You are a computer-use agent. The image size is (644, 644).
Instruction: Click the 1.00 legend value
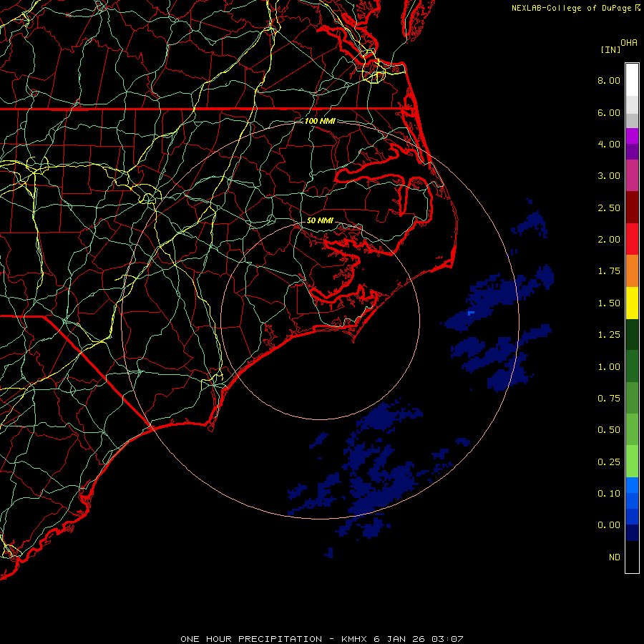(609, 367)
